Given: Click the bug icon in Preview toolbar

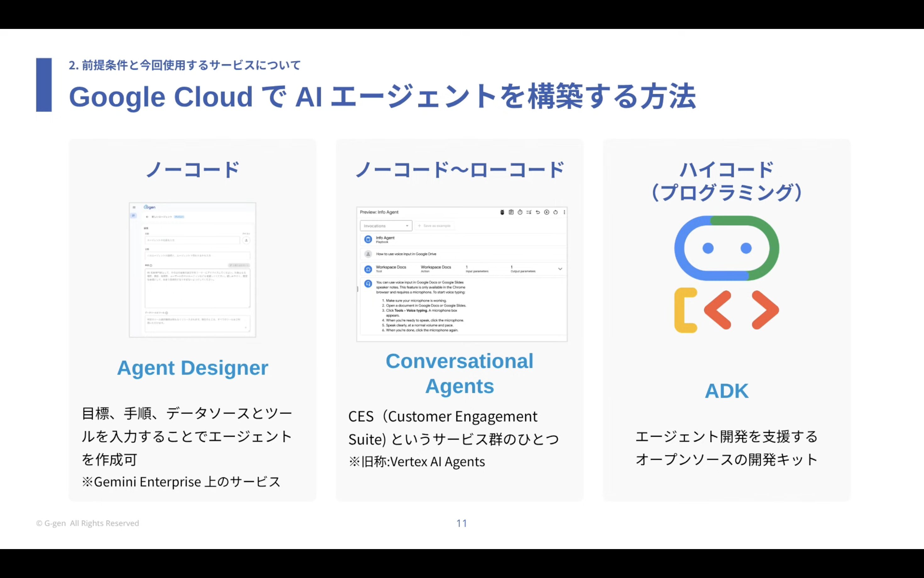Looking at the screenshot, I should 502,212.
